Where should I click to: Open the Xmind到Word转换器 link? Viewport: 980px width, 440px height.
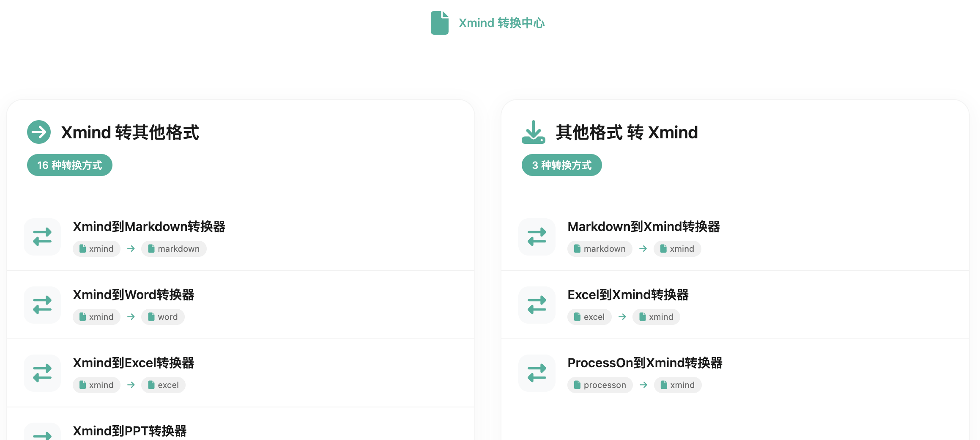tap(133, 295)
